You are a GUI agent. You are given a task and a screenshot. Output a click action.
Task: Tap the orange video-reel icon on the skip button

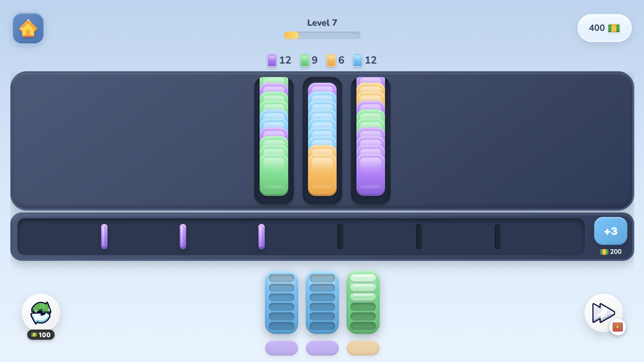(x=618, y=327)
